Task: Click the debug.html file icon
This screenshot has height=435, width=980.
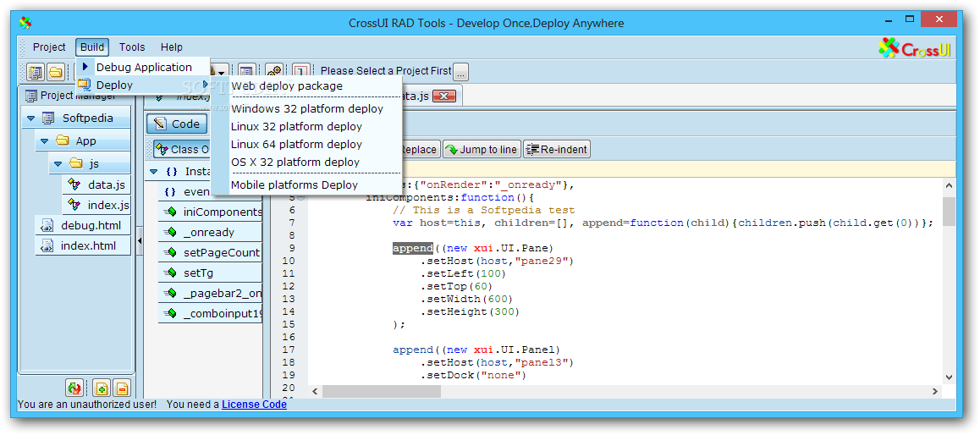Action: pos(47,226)
